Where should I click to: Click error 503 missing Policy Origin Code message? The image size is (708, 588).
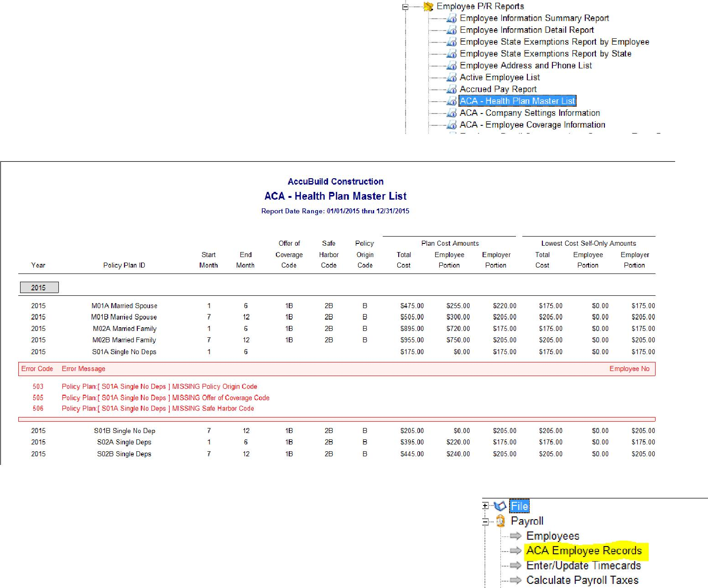click(159, 387)
